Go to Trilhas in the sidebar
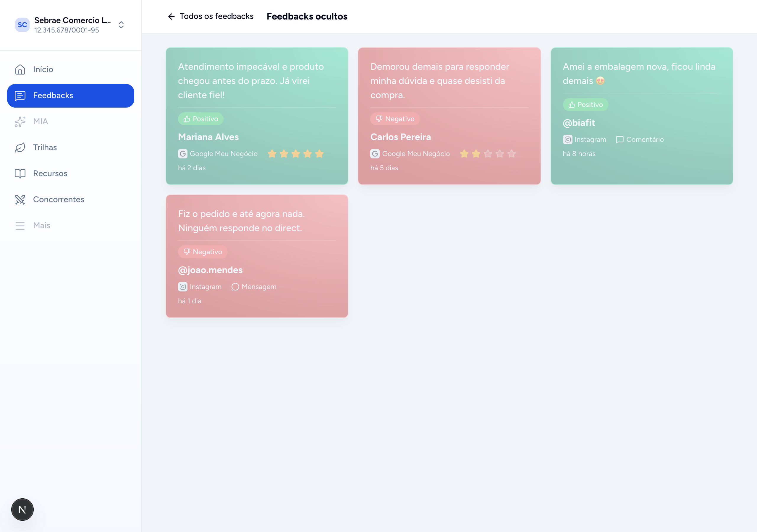Image resolution: width=757 pixels, height=532 pixels. (71, 148)
